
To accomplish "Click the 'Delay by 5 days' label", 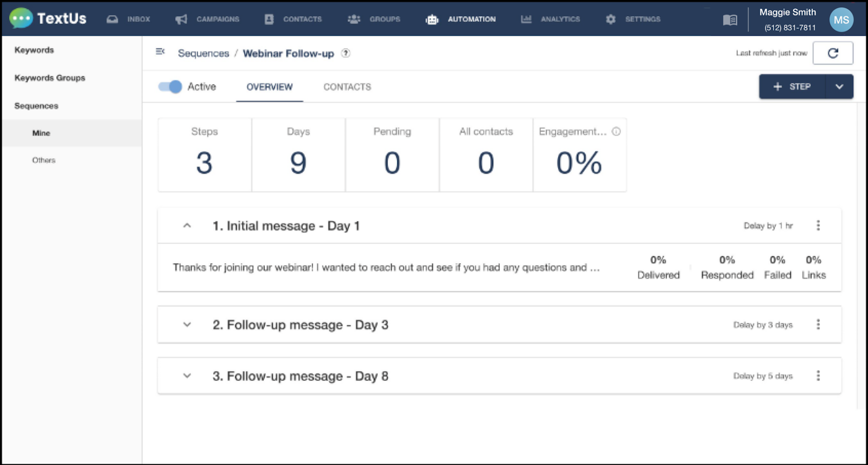I will (763, 376).
